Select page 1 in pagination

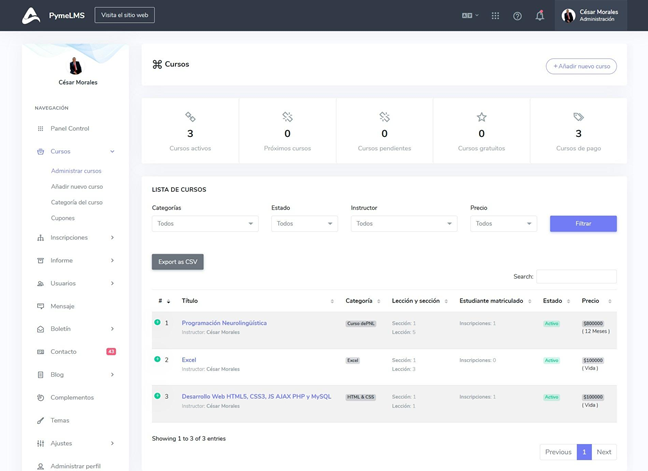pos(584,452)
